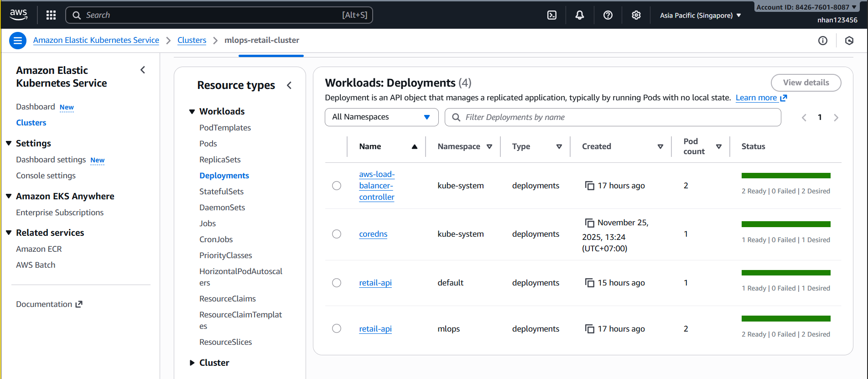Launch CloudShell from the top bar
Screen dimensions: 868x379
(552, 15)
